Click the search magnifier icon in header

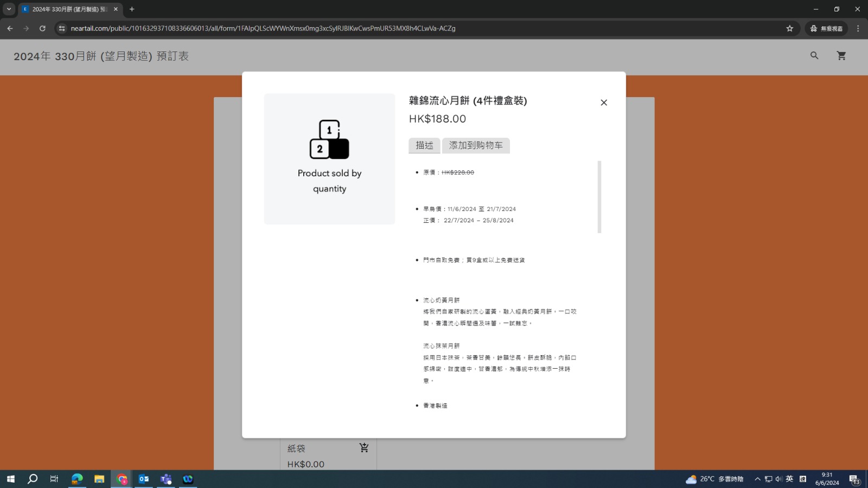814,56
